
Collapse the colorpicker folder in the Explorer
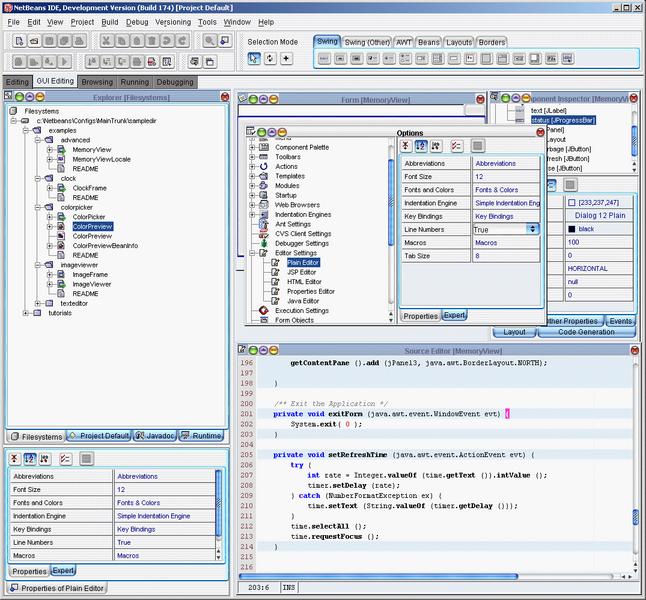[x=38, y=207]
